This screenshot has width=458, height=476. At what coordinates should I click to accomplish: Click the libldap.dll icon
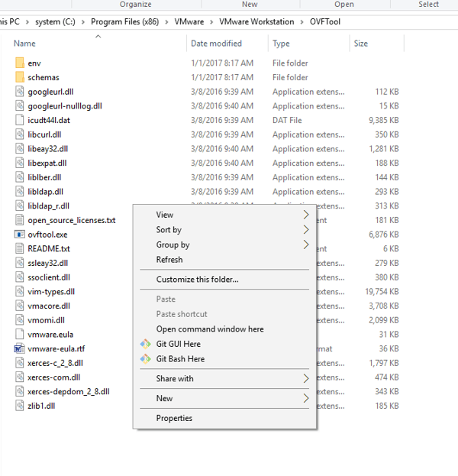[x=19, y=191]
